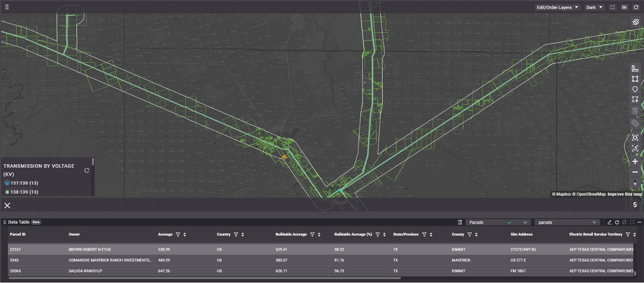
Task: Select the BROWN ROBERT N ETUX row
Action: point(90,249)
